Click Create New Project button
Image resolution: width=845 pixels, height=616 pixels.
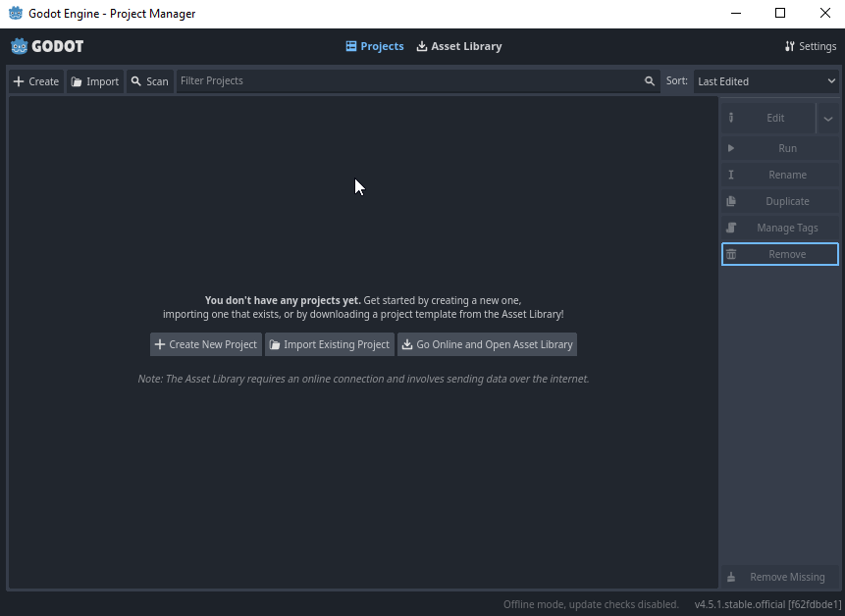206,344
